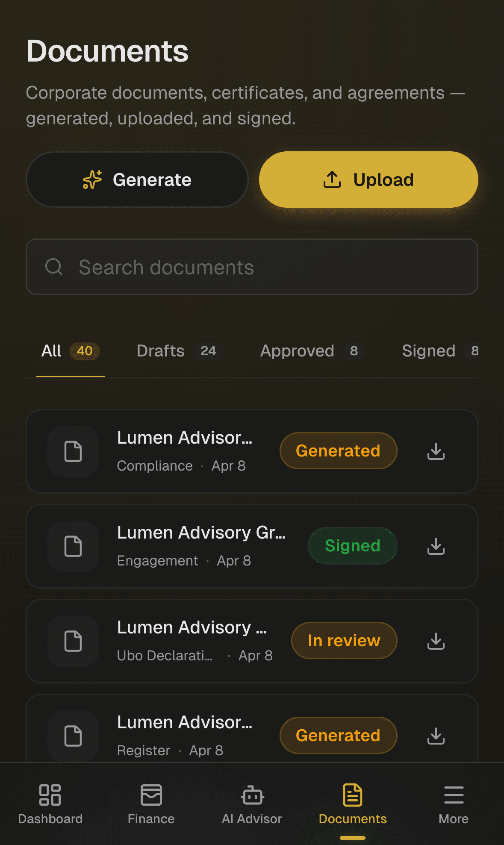Viewport: 504px width, 845px height.
Task: Tap the file icon of Compliance document
Action: (73, 451)
